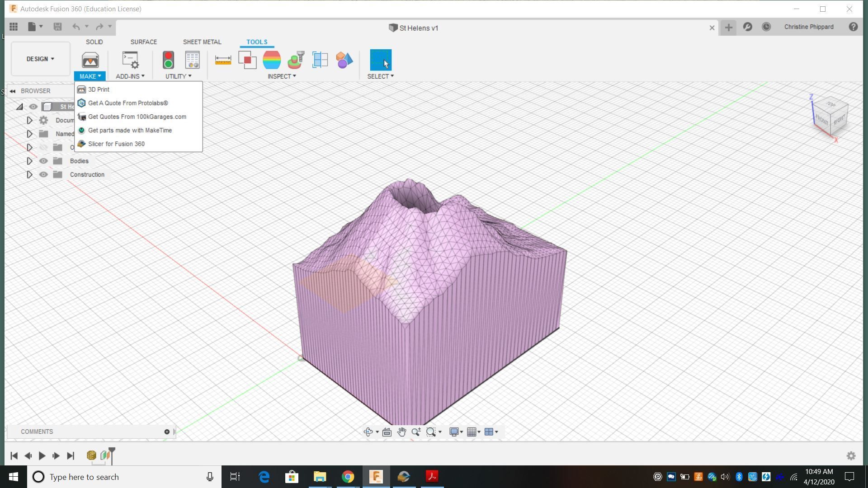
Task: Hide the Bodies folder with its eye toggle
Action: coord(43,160)
